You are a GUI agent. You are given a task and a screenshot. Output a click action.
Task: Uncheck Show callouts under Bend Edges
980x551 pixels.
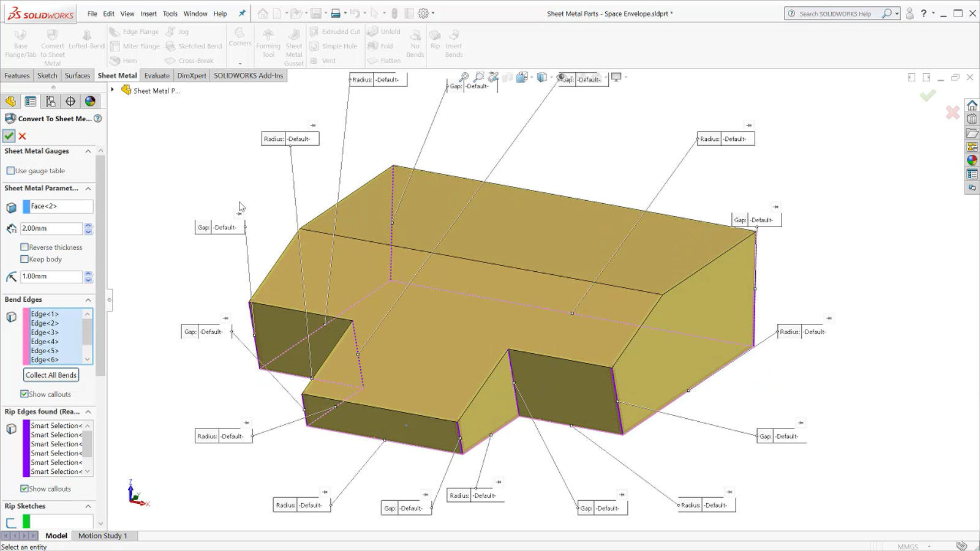point(24,394)
